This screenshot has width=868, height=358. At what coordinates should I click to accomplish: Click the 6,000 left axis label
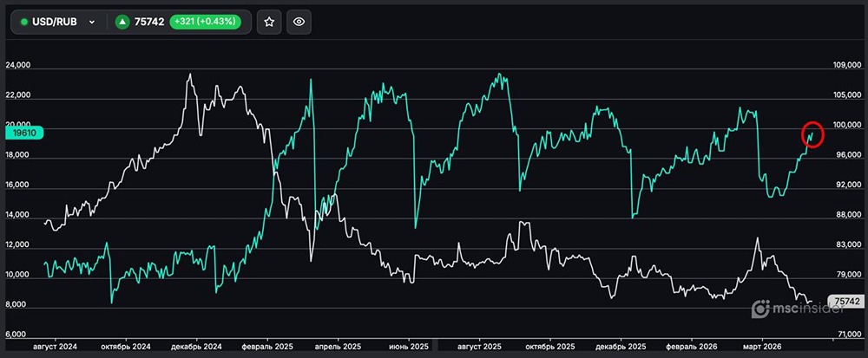pos(17,335)
